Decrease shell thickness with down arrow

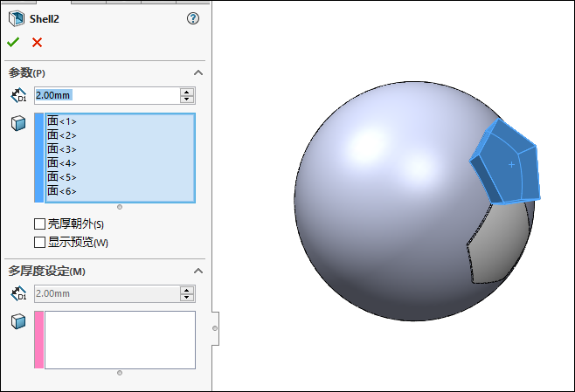click(x=187, y=100)
